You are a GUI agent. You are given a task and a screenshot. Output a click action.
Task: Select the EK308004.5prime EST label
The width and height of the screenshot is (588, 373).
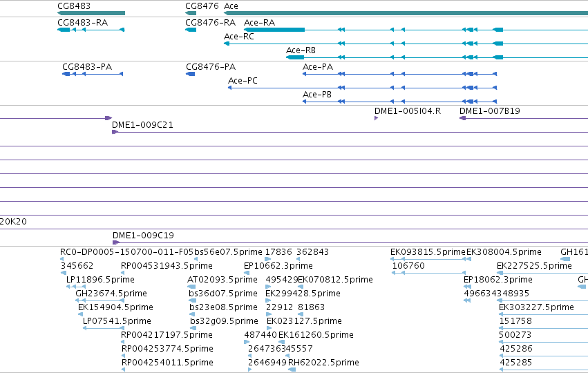pos(504,252)
